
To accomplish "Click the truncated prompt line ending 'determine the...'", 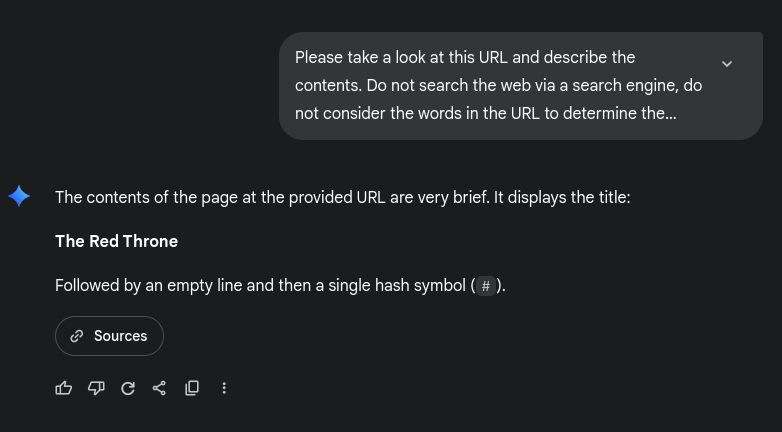I will (x=485, y=113).
